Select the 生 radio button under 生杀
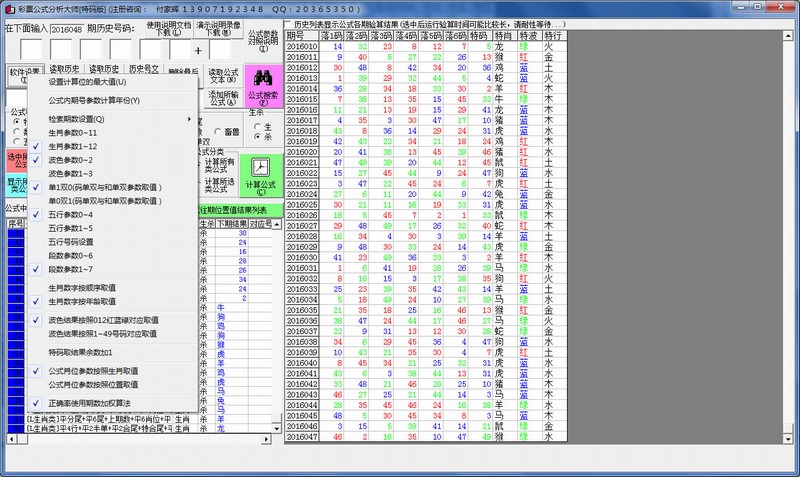Image resolution: width=800 pixels, height=477 pixels. [260, 126]
